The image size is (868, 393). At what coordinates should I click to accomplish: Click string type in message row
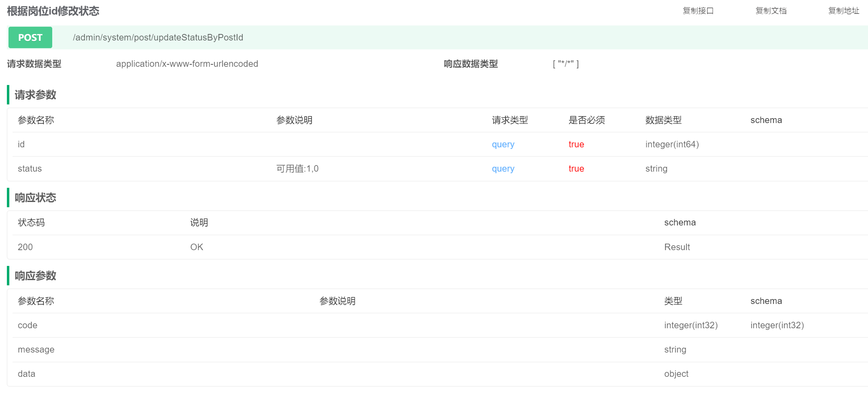[675, 350]
